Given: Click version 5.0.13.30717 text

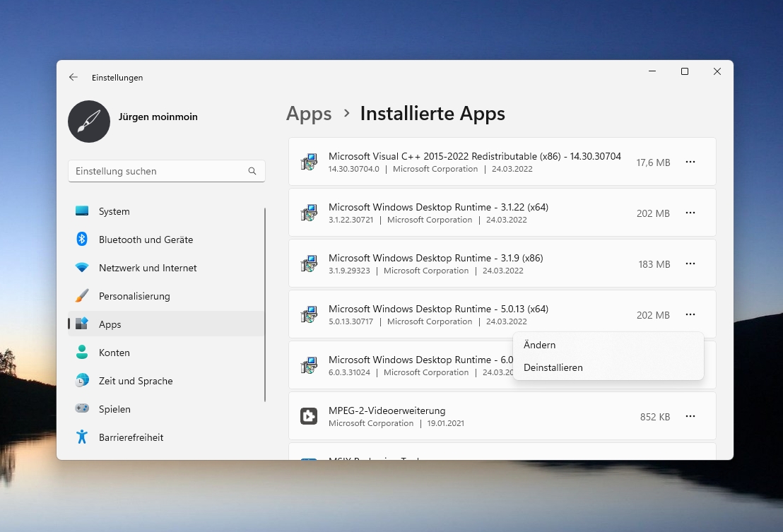Looking at the screenshot, I should click(351, 322).
